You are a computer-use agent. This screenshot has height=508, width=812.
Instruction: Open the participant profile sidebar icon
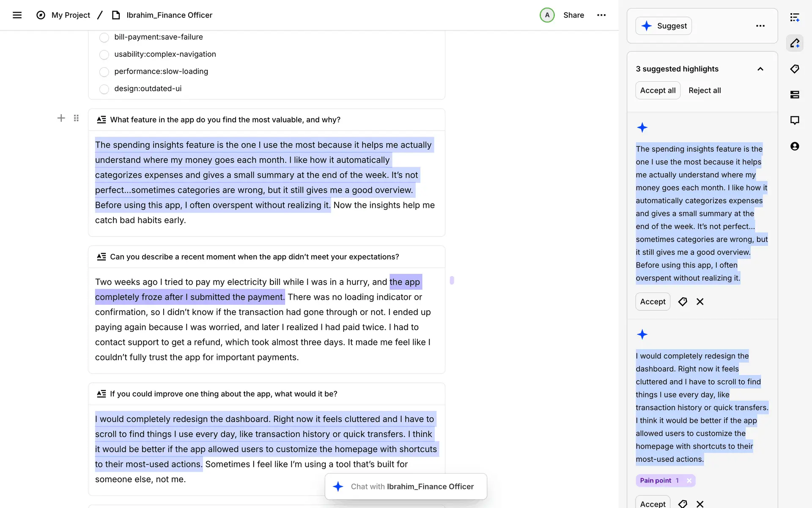[x=795, y=146]
